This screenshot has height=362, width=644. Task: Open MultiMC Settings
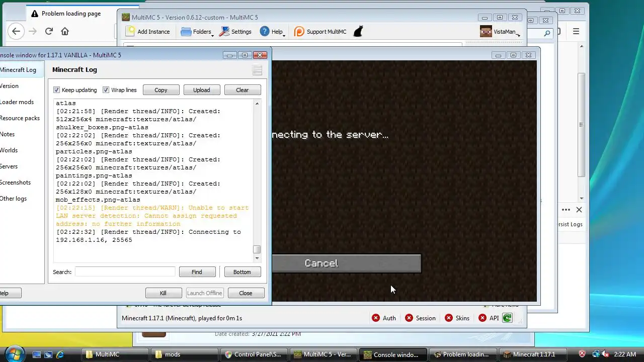(235, 32)
